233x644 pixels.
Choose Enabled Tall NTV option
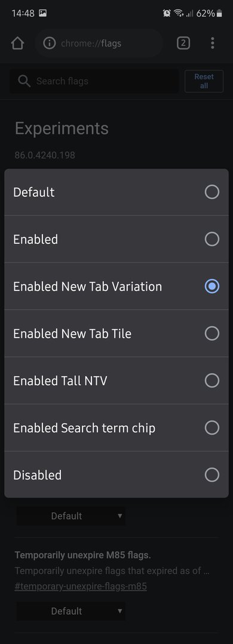point(116,380)
